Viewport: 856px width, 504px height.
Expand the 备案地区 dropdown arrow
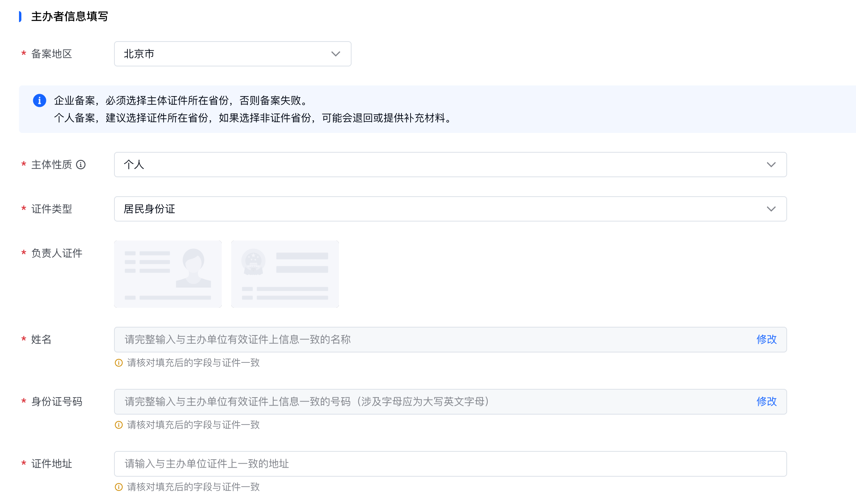tap(335, 54)
